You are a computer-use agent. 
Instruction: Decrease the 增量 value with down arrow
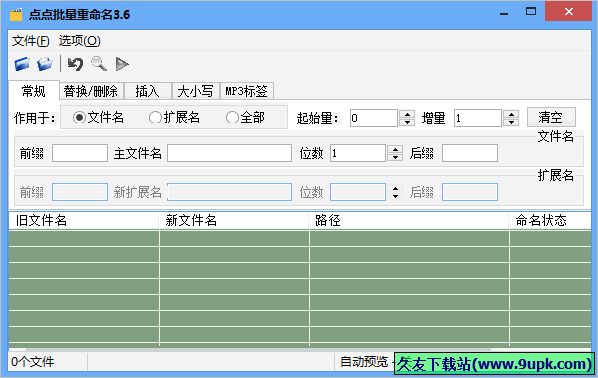[511, 122]
